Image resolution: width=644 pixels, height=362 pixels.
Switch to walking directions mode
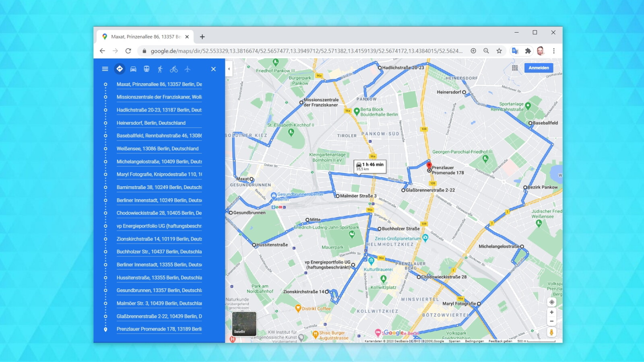(x=160, y=69)
